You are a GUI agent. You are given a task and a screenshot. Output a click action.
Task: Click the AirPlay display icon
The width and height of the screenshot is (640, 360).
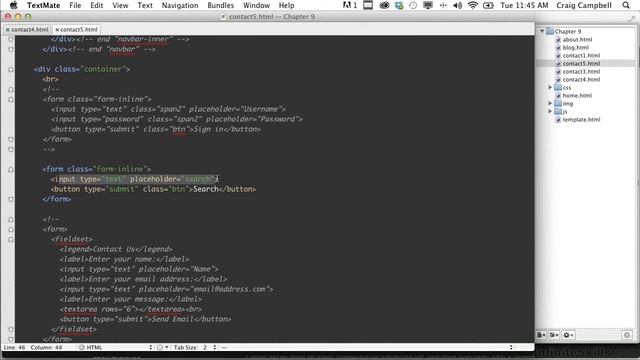pyautogui.click(x=428, y=5)
